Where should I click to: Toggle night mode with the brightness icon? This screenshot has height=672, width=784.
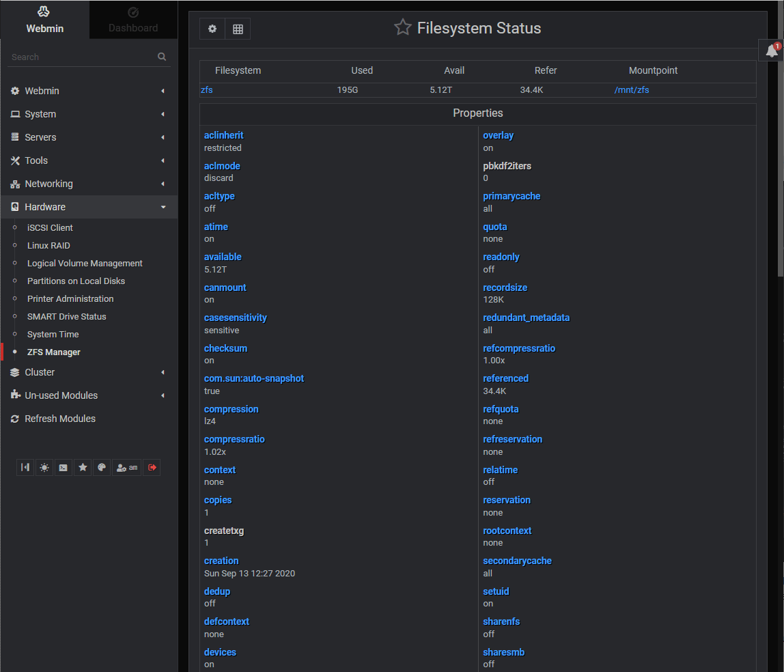(44, 467)
